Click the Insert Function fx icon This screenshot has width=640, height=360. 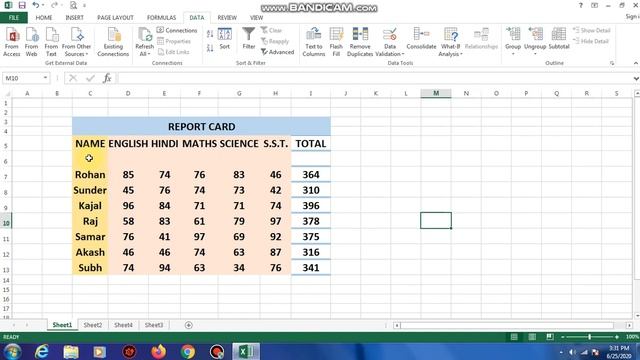(x=107, y=78)
